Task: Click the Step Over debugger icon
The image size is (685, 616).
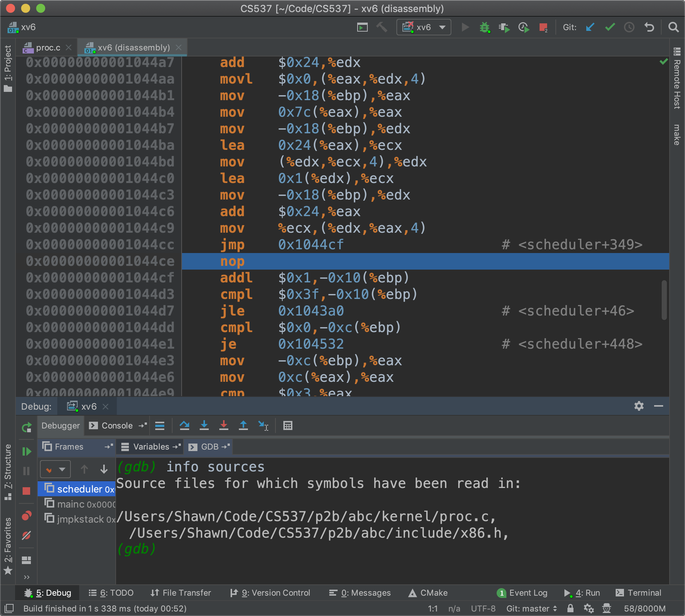Action: (184, 425)
